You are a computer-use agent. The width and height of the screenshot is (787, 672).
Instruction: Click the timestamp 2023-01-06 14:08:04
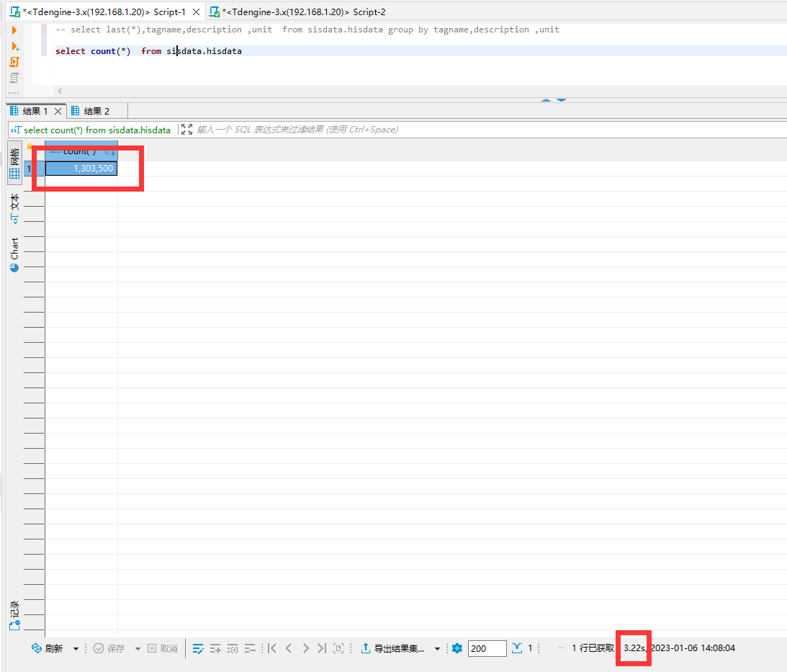(x=693, y=648)
